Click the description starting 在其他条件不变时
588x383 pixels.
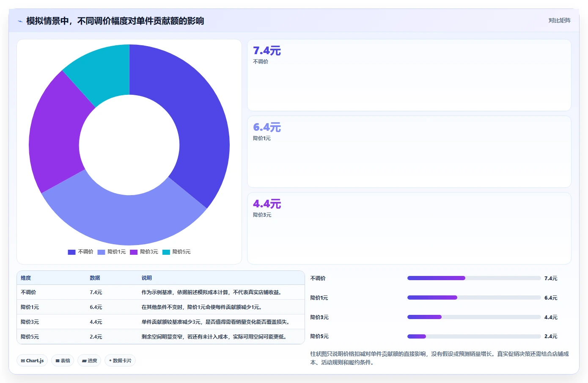[201, 307]
